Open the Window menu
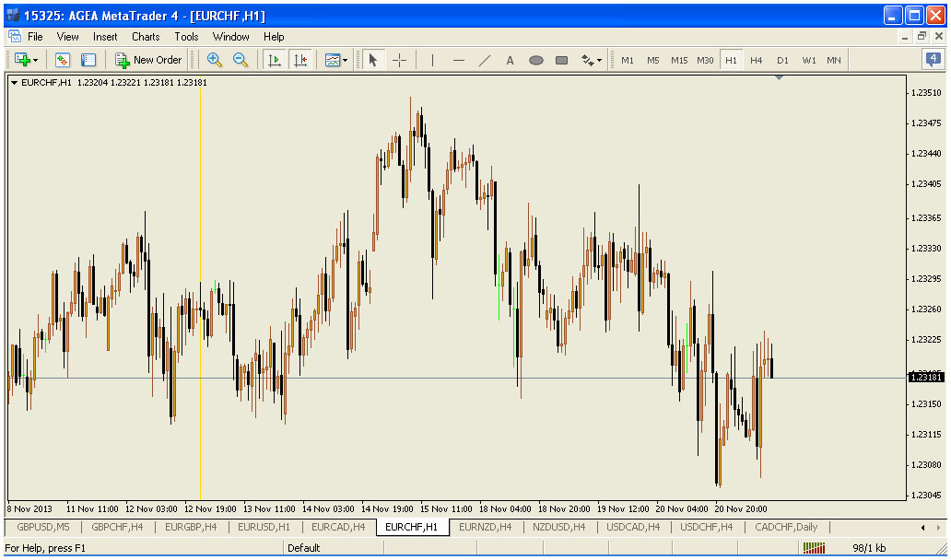 pos(230,37)
